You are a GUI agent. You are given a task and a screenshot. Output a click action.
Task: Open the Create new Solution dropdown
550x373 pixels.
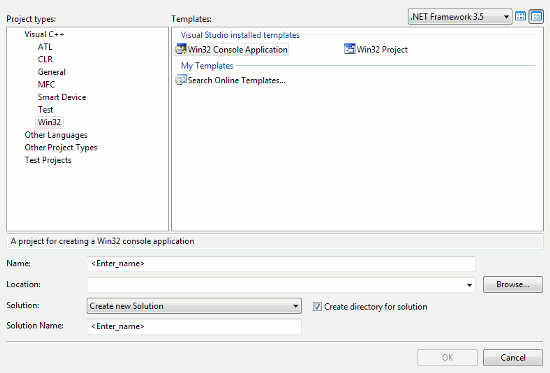tap(194, 306)
